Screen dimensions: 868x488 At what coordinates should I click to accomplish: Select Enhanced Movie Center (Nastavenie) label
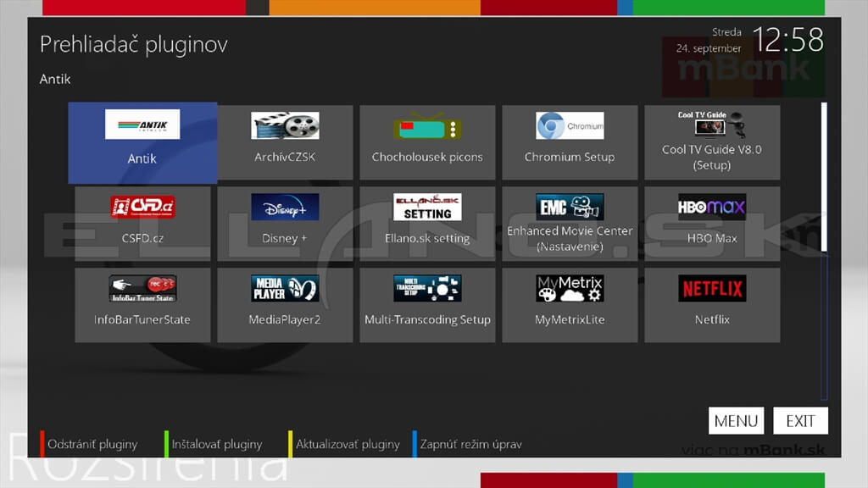570,238
